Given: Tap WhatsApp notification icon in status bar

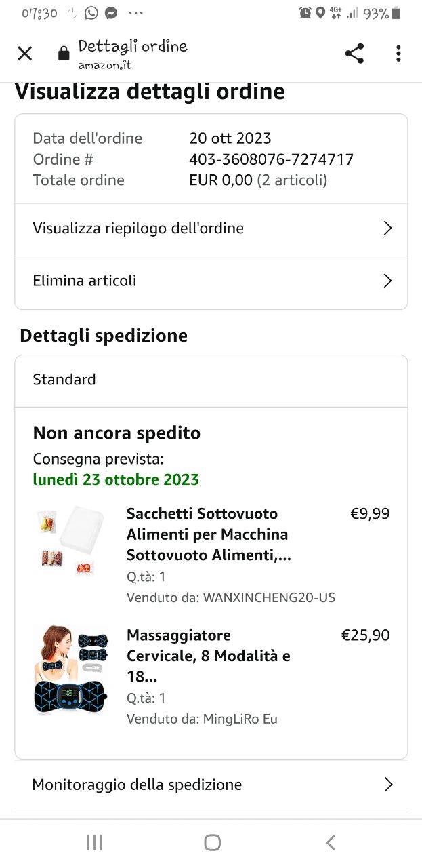Looking at the screenshot, I should (x=91, y=13).
